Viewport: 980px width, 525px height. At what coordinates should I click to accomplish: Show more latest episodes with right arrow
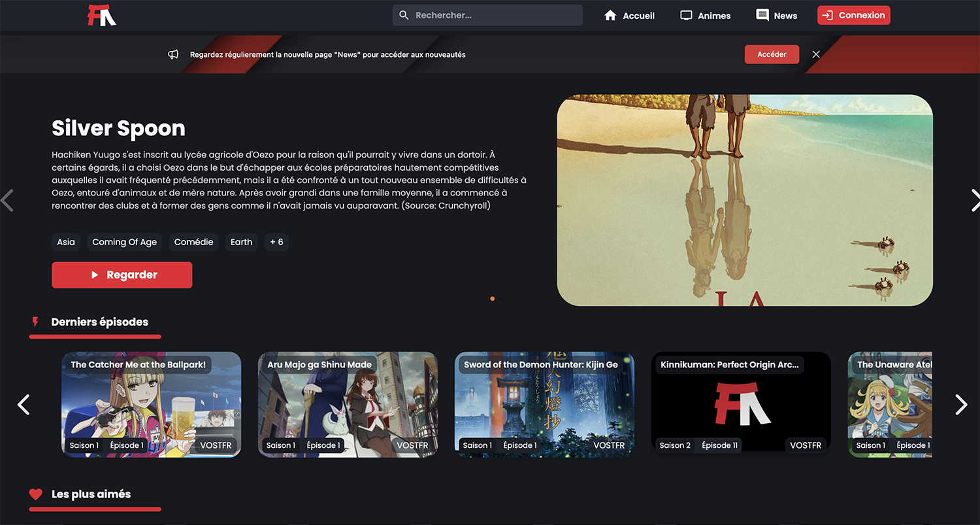[x=961, y=405]
